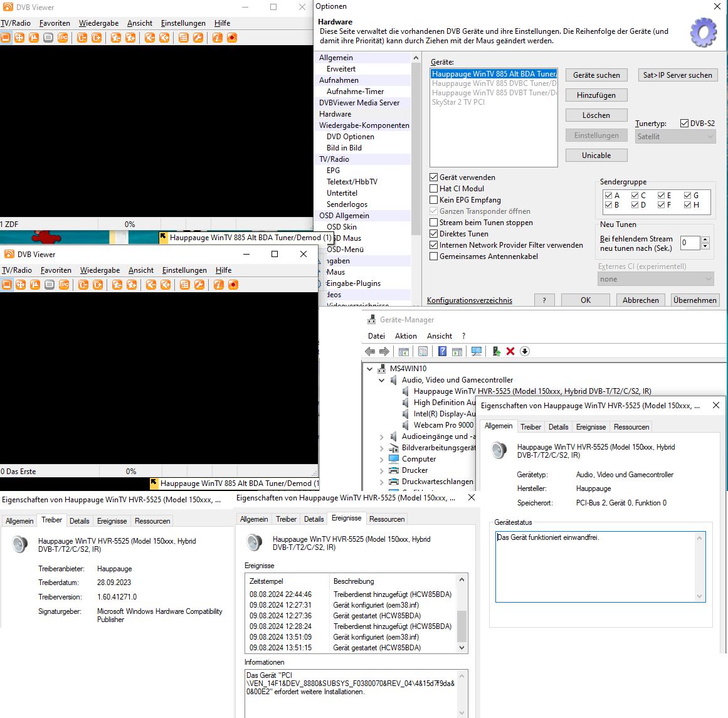This screenshot has height=718, width=728.
Task: Open the wrench options icon in the ZDF DVB Viewer
Action: [x=198, y=38]
